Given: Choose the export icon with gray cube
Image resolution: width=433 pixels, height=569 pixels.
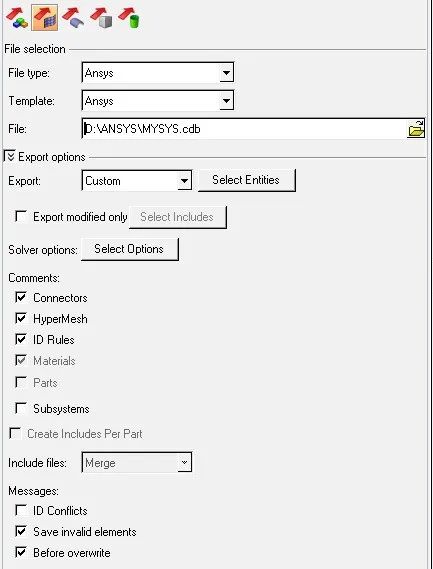Looking at the screenshot, I should (x=101, y=18).
